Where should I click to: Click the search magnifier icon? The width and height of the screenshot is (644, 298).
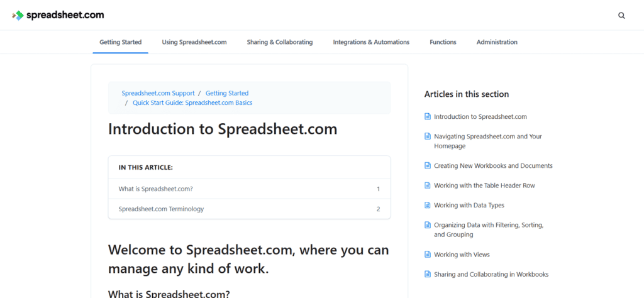pos(621,16)
